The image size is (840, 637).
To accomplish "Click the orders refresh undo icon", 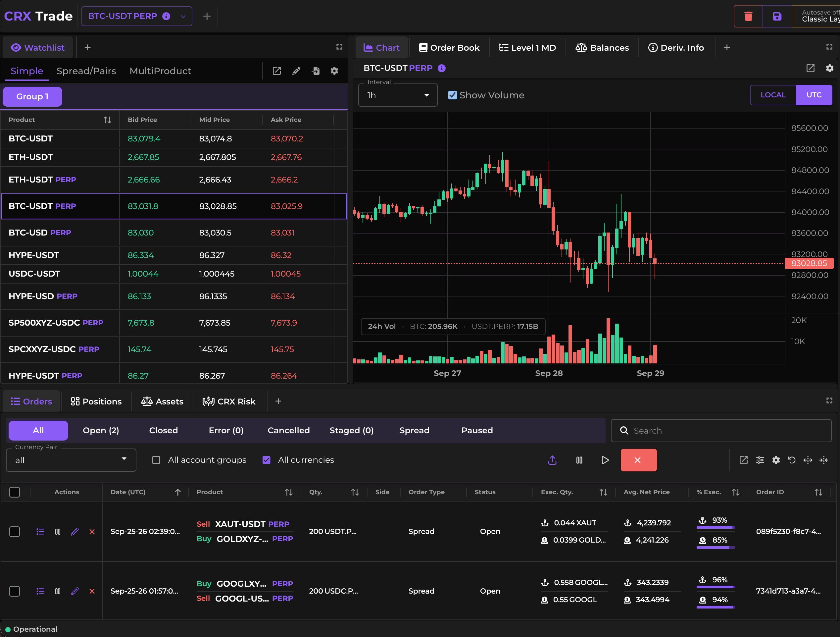I will pyautogui.click(x=792, y=460).
